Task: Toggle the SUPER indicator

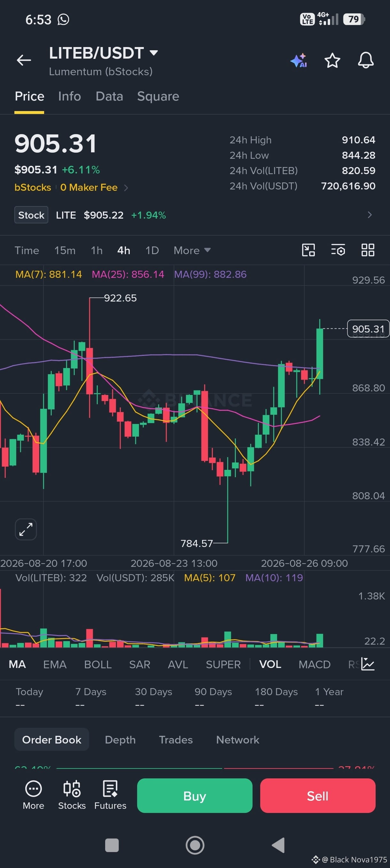Action: point(223,664)
